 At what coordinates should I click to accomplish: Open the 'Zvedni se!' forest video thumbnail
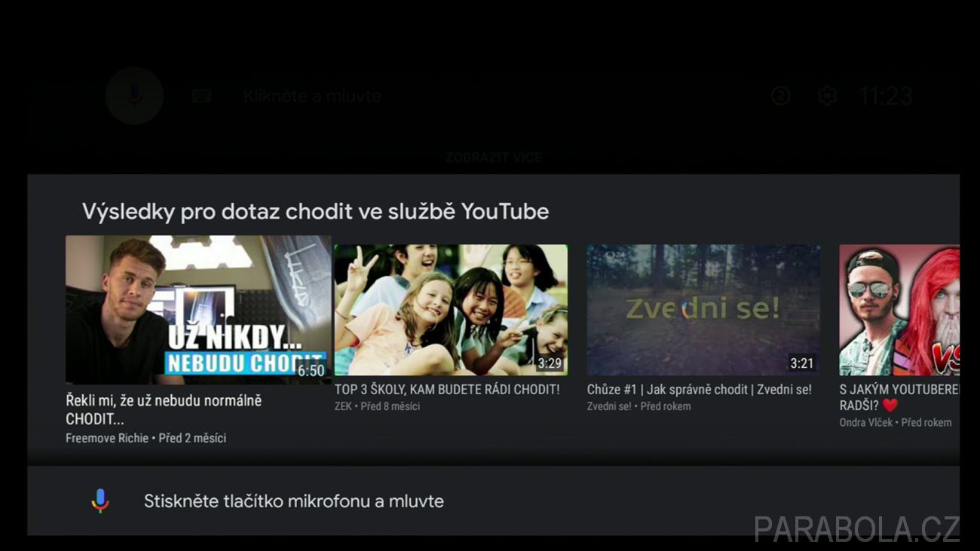(703, 310)
